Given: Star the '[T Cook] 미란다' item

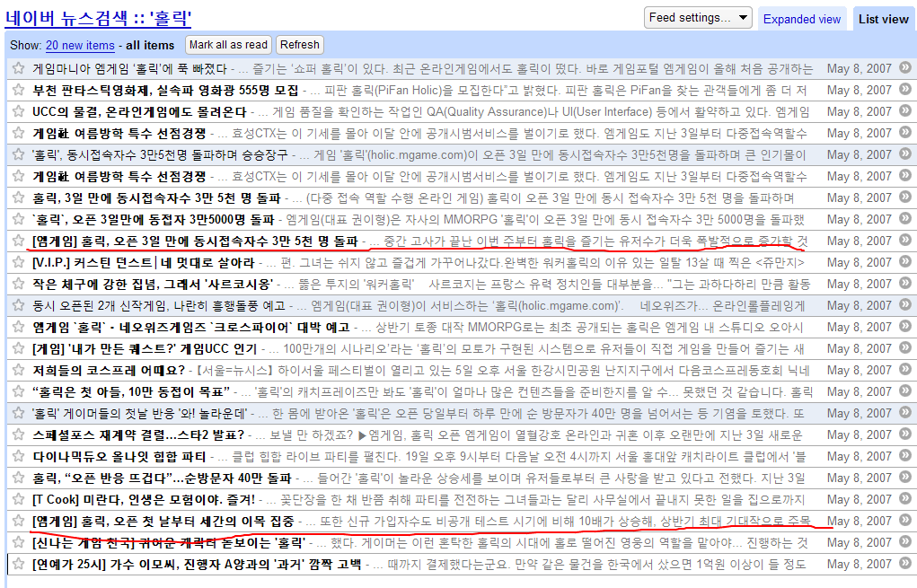Looking at the screenshot, I should pyautogui.click(x=18, y=500).
